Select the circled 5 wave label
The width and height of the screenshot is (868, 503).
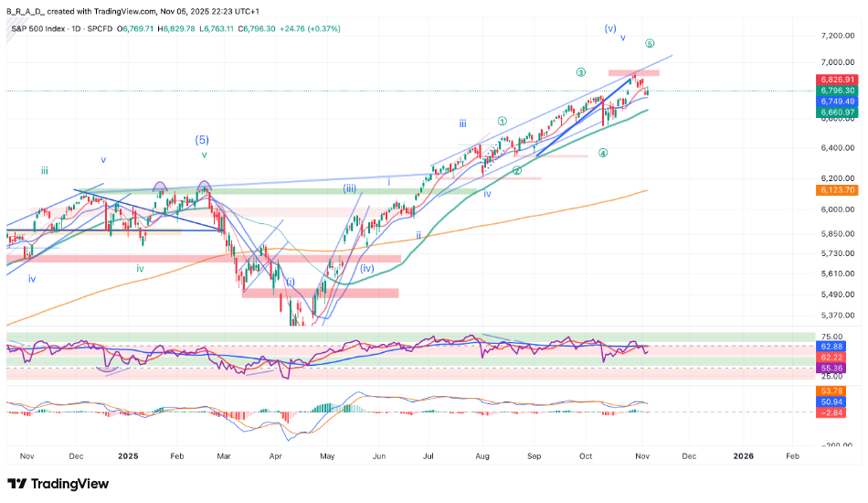coord(650,44)
